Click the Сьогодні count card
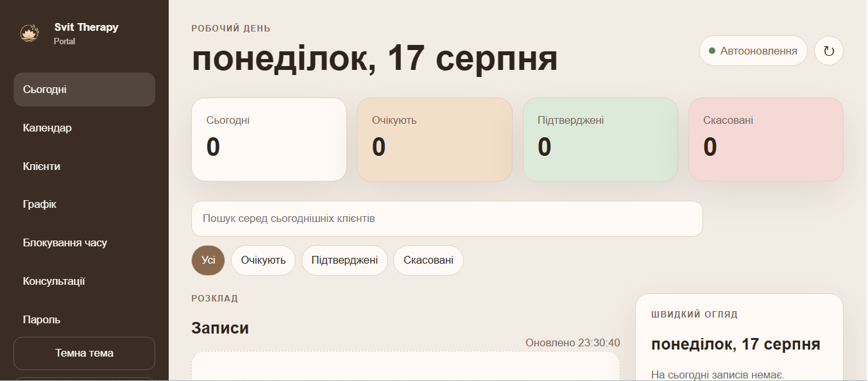 269,139
